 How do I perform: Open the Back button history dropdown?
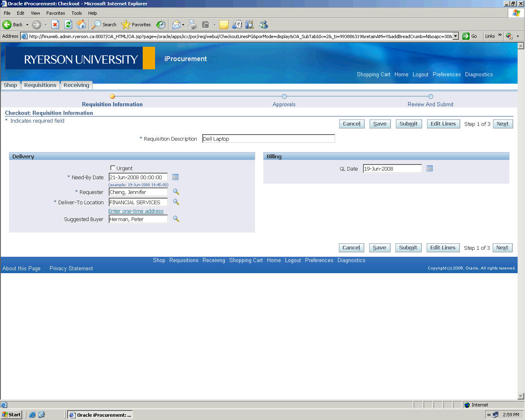pos(27,25)
